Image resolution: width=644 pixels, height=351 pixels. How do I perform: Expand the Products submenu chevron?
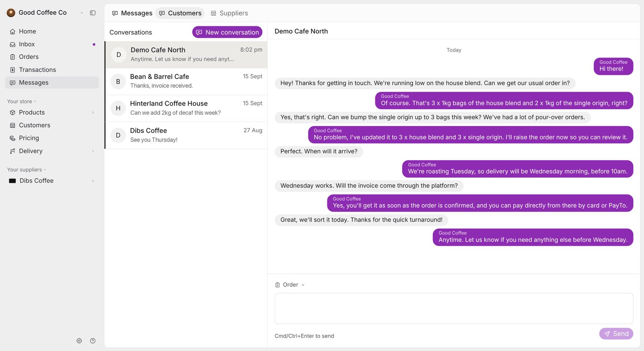coord(93,112)
